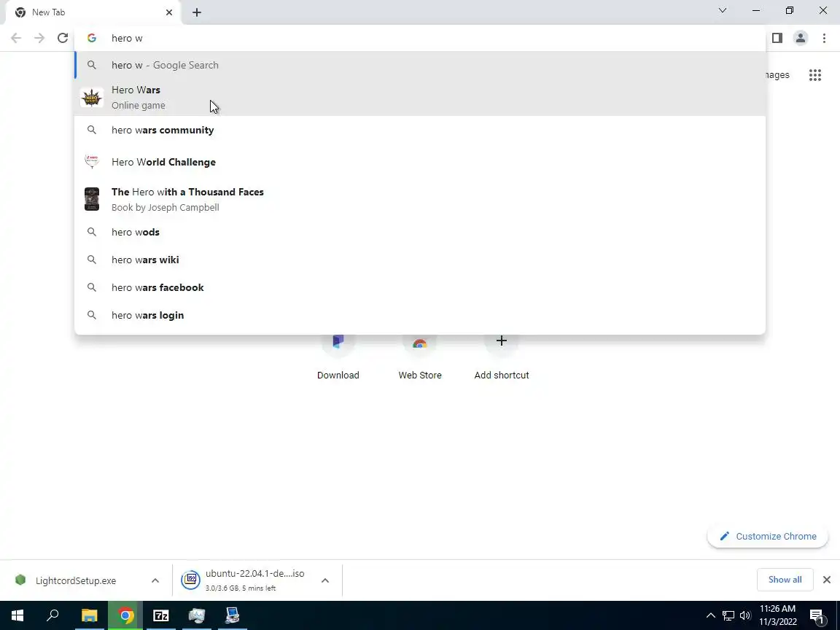Image resolution: width=840 pixels, height=630 pixels.
Task: Click the Google G icon in address bar
Action: click(92, 38)
